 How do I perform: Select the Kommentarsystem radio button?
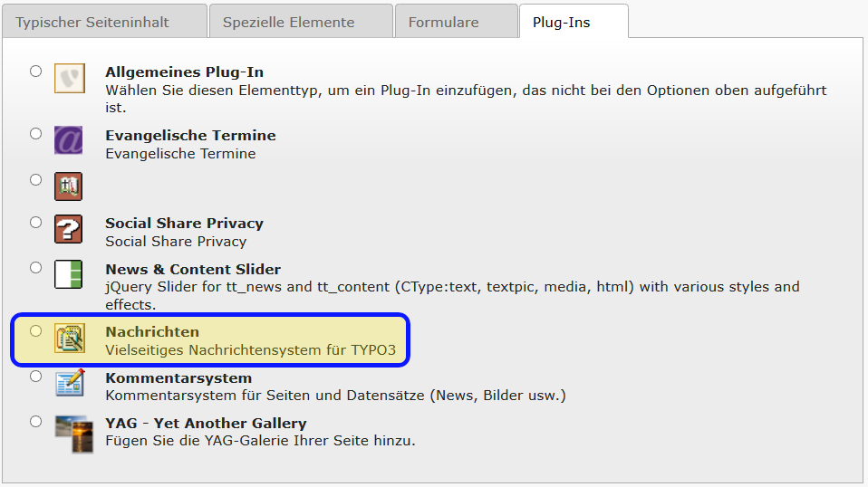36,376
